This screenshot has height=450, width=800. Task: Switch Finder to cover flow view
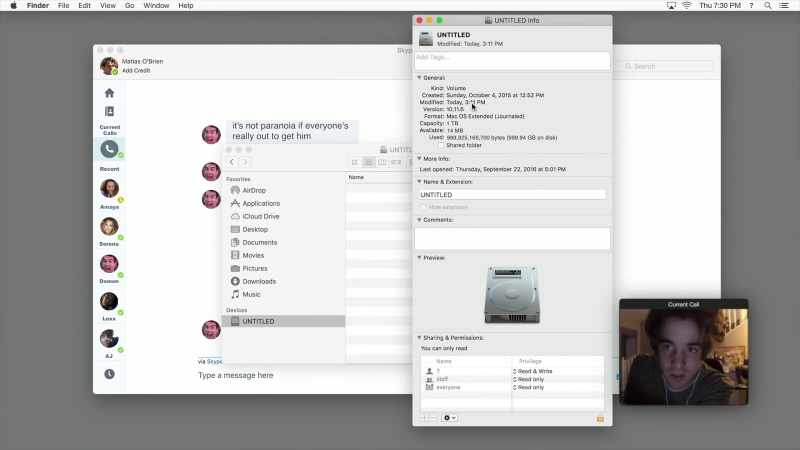pos(396,162)
